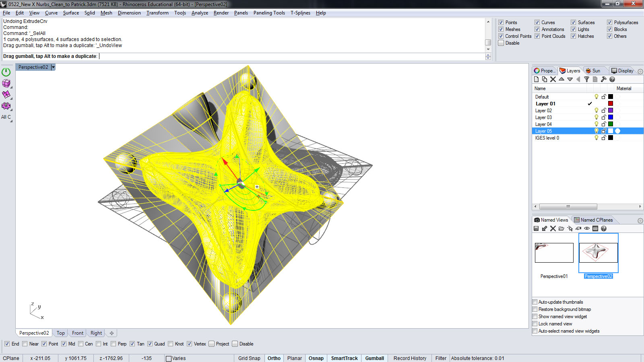Change Layer 01 red color swatch
The height and width of the screenshot is (362, 644).
[611, 103]
